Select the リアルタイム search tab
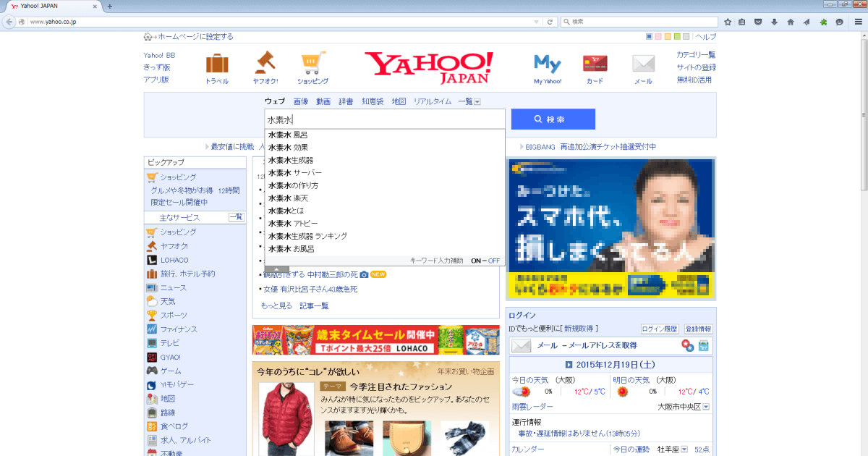This screenshot has height=456, width=868. point(433,101)
